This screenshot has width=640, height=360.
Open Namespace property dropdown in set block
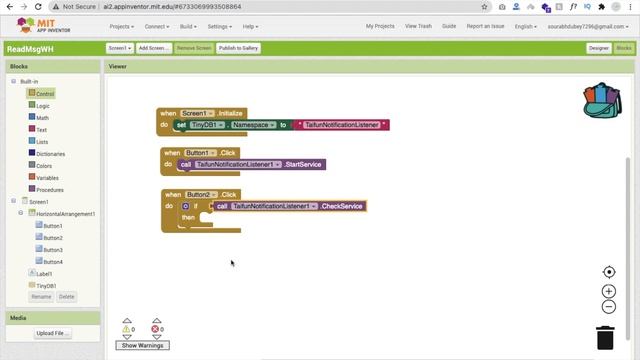(x=253, y=125)
